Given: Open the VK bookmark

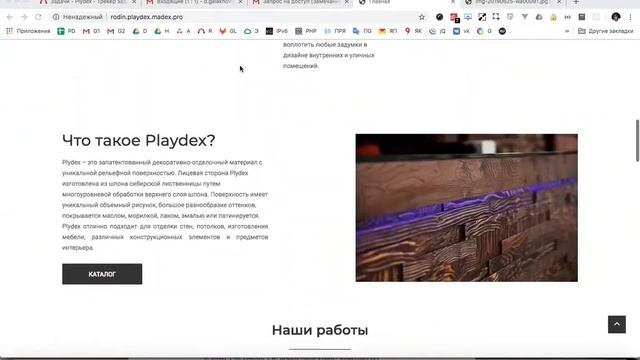Looking at the screenshot, I should [461, 31].
